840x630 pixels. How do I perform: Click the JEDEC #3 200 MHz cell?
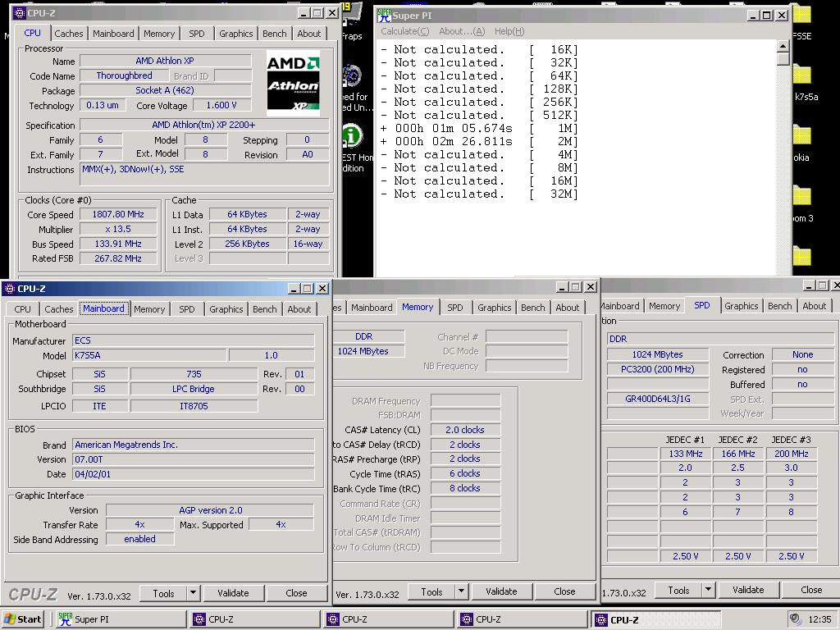pos(792,454)
